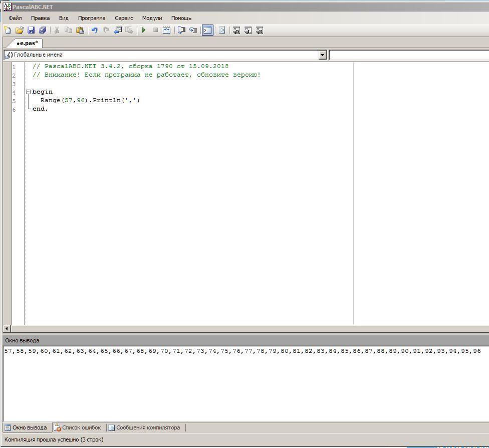Click the 'begin' keyword on line 4

[43, 92]
